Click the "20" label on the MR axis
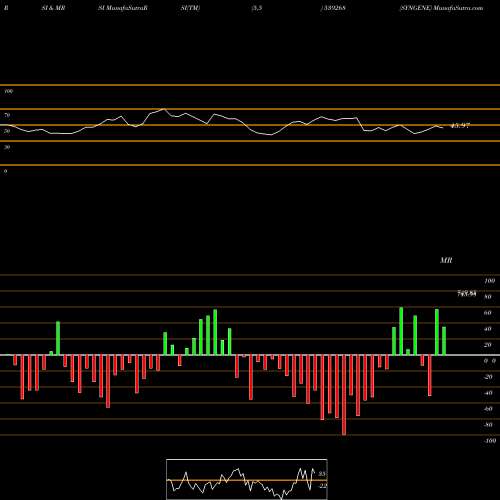The height and width of the screenshot is (500, 500). (x=488, y=345)
